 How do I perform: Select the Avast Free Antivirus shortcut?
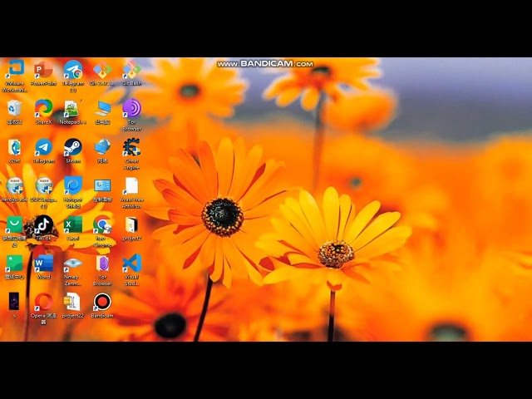(131, 193)
